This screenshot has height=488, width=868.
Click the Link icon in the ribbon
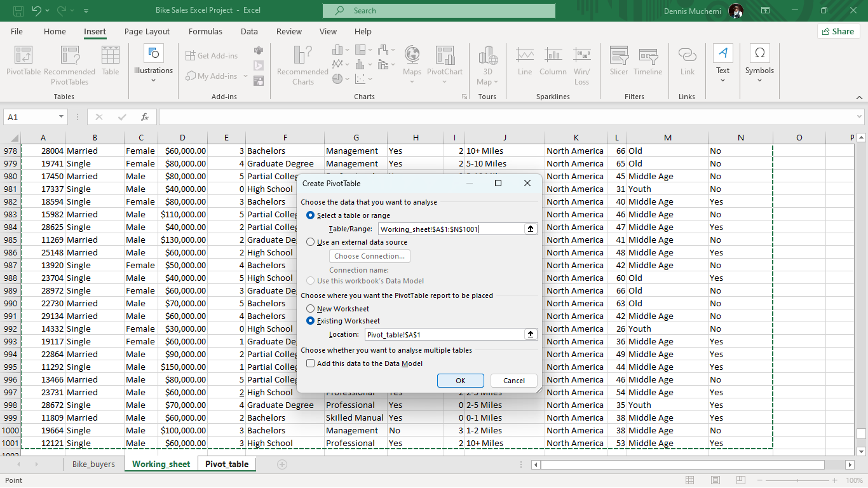click(x=688, y=55)
